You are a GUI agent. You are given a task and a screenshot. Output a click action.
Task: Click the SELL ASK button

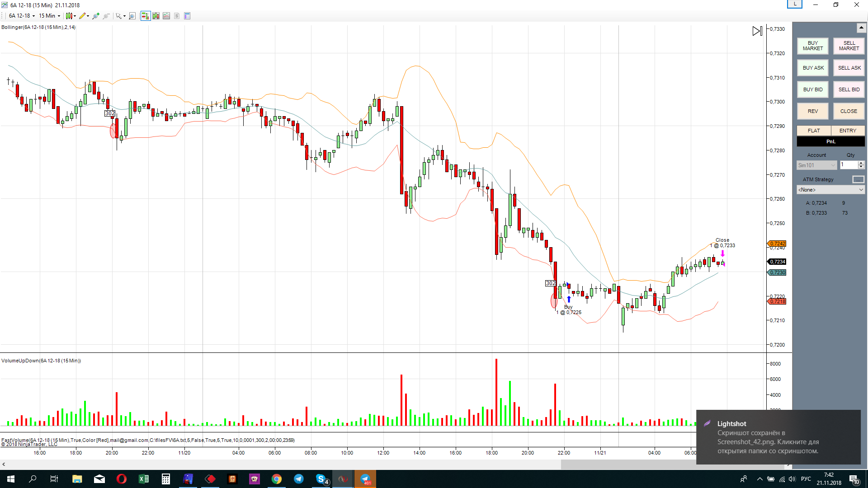coord(849,68)
